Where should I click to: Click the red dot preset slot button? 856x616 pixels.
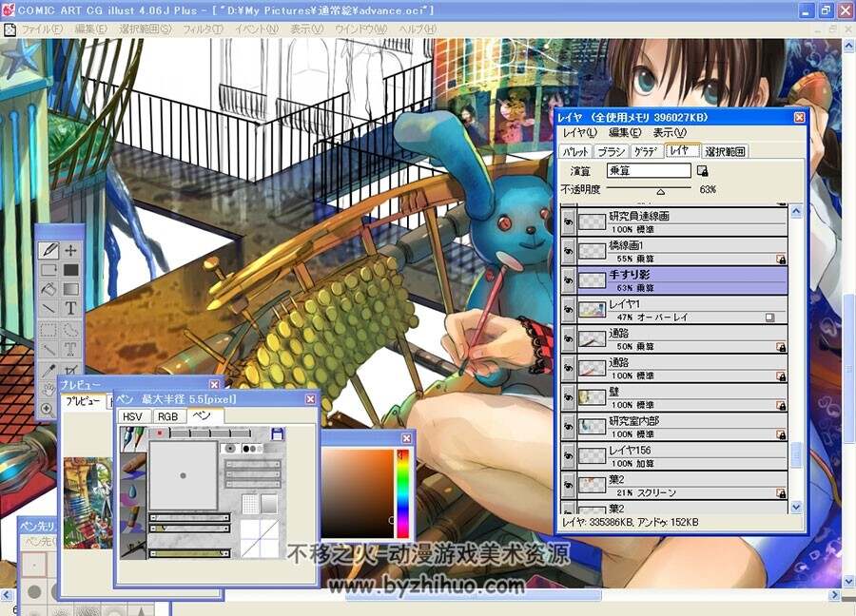click(x=160, y=433)
